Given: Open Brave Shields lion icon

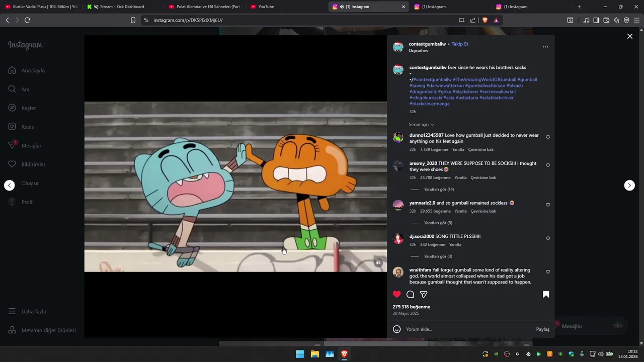Looking at the screenshot, I should (485, 20).
